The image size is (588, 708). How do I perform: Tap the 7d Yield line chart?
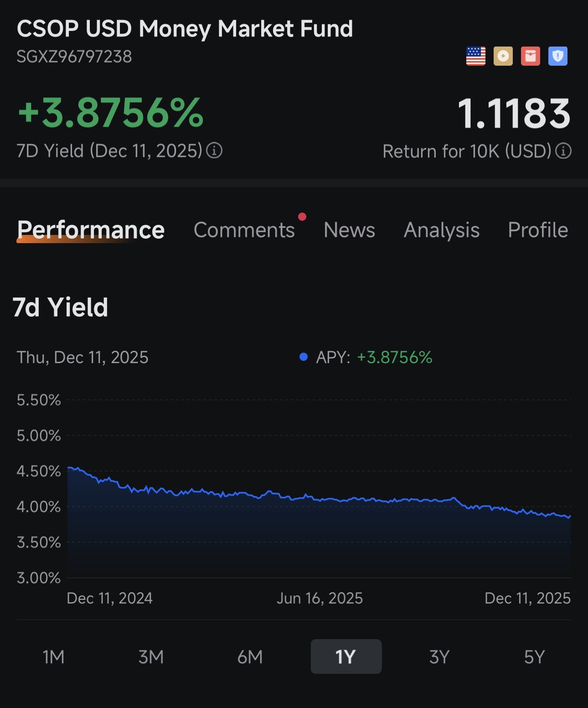[319, 489]
